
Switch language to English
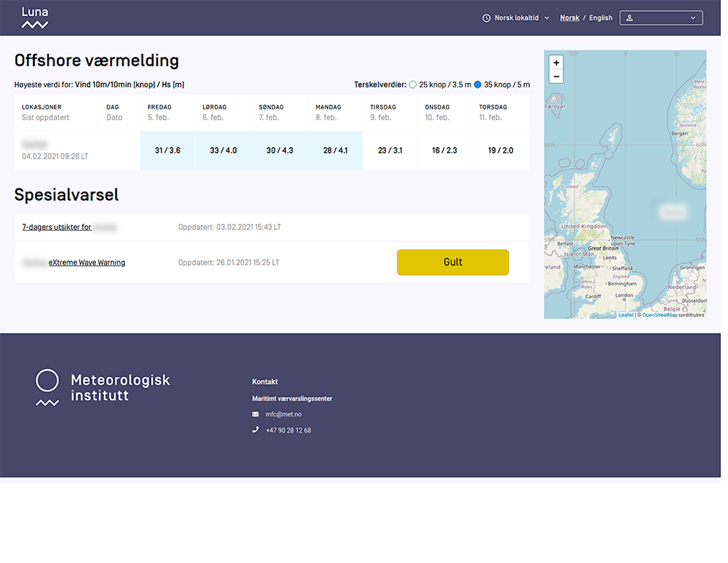601,18
